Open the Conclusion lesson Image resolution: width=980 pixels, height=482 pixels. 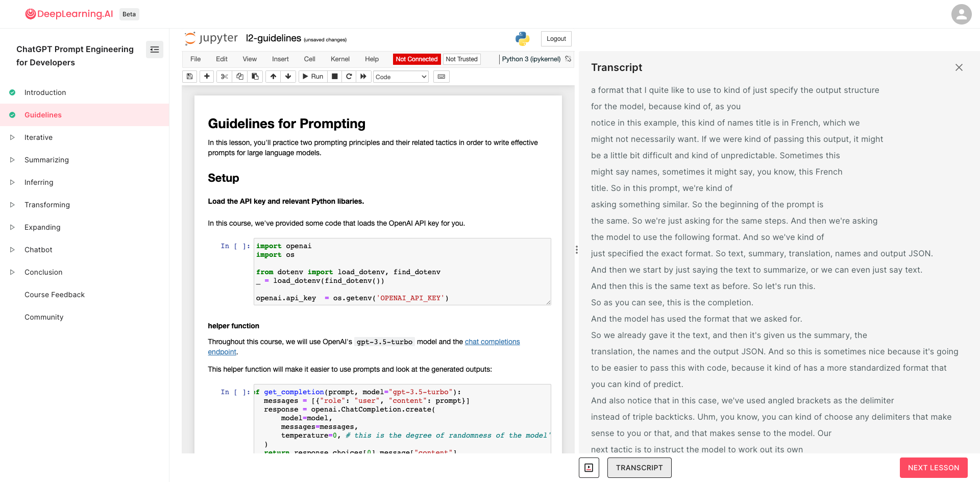point(43,272)
